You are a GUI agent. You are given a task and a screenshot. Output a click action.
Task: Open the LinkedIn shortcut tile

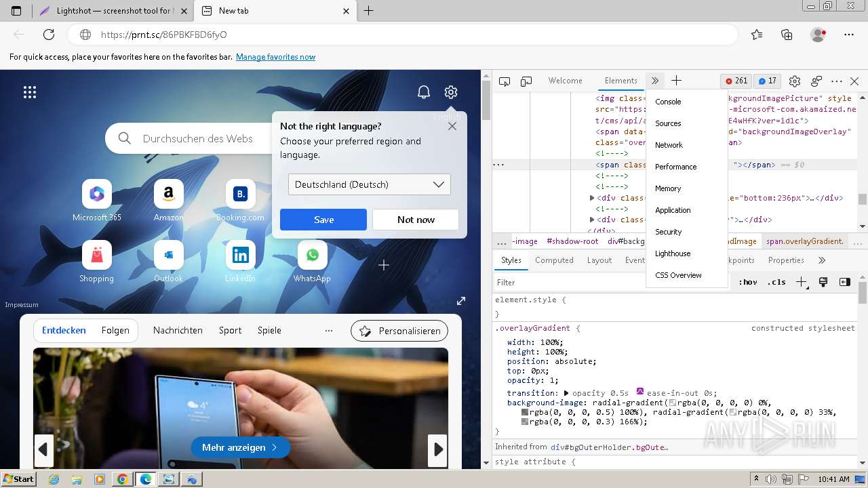click(x=241, y=262)
